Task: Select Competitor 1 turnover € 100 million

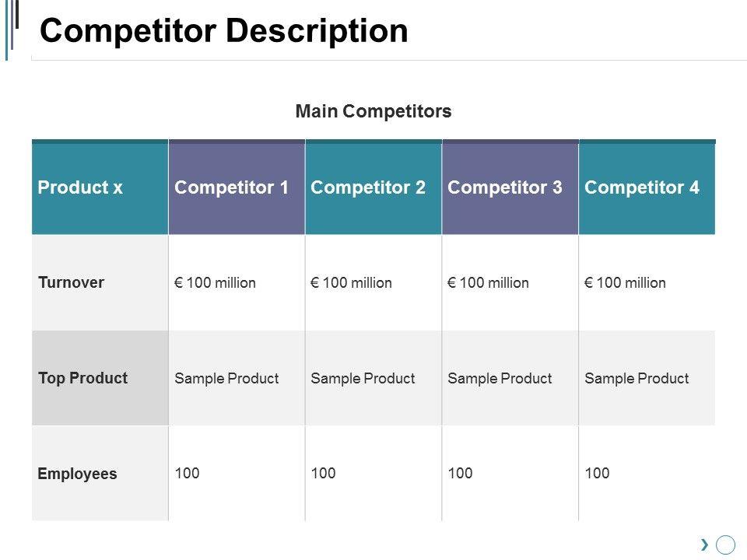Action: 216,283
